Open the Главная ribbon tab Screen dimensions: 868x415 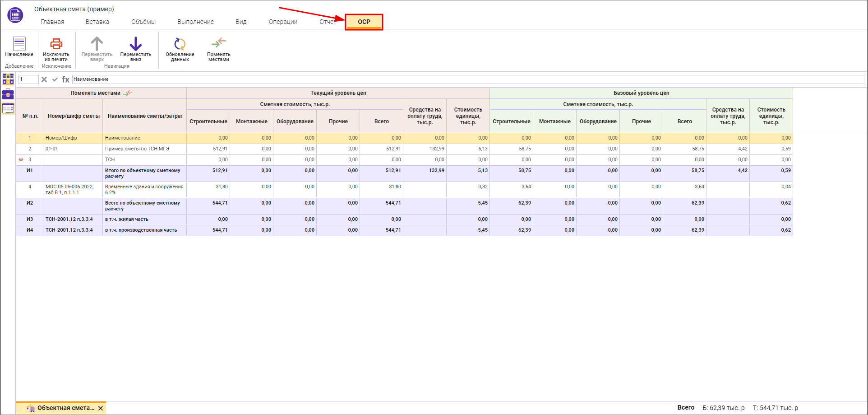click(x=52, y=22)
